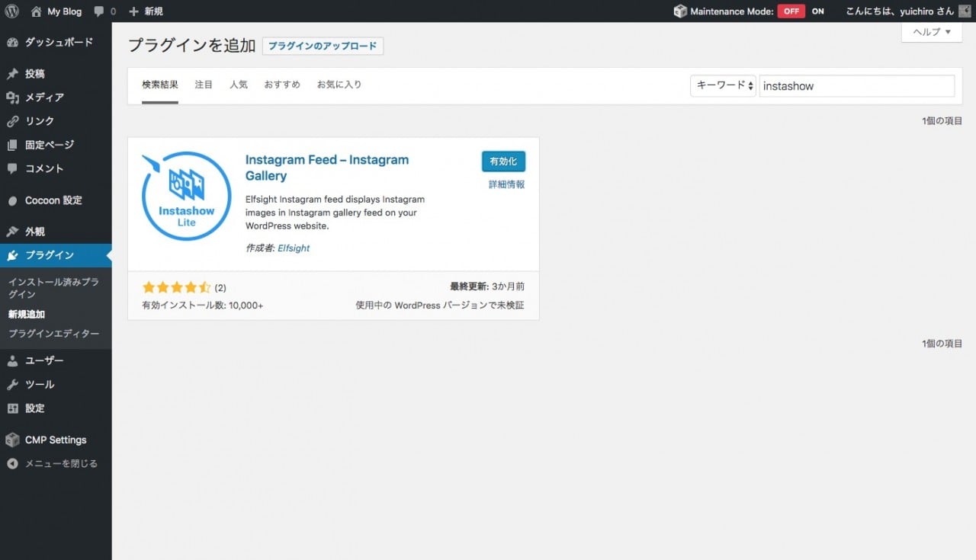Click the 投稿 pushpin icon
This screenshot has width=976, height=560.
click(x=12, y=74)
